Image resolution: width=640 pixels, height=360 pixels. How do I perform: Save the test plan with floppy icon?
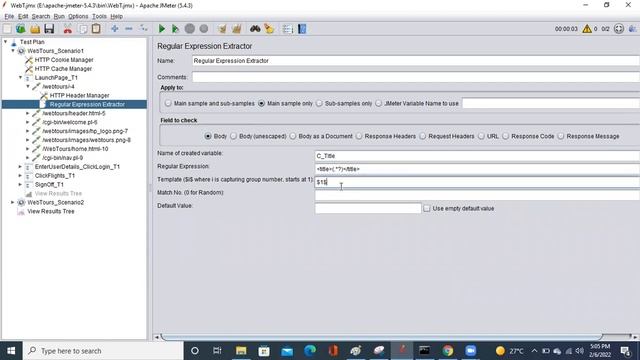[x=49, y=29]
